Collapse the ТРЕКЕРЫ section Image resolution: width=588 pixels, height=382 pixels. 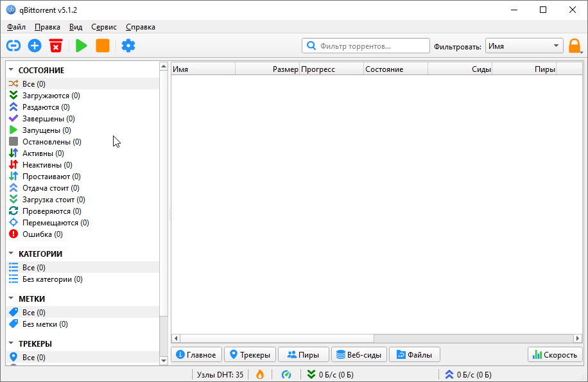pos(11,343)
